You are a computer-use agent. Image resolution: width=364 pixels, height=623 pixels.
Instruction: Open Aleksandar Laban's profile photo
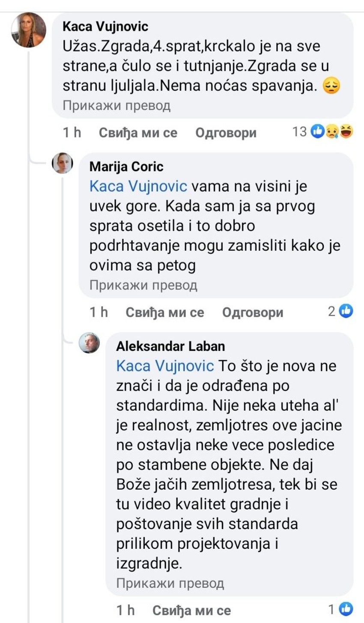(90, 343)
